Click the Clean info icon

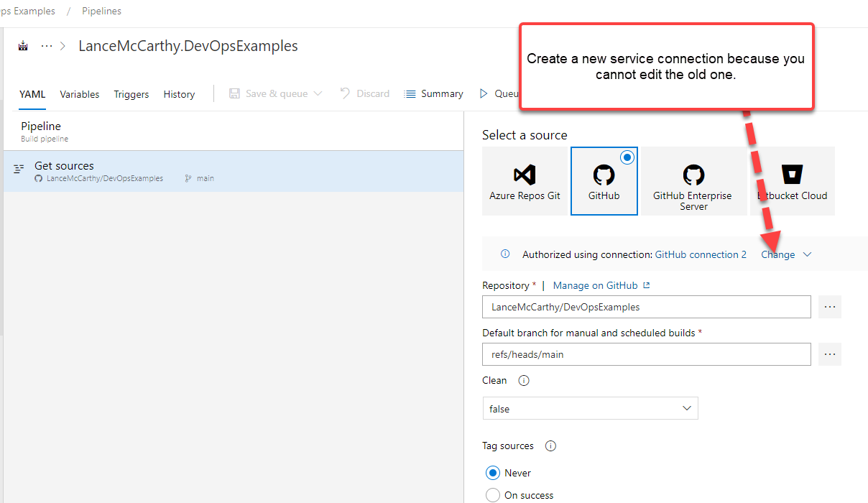click(524, 381)
